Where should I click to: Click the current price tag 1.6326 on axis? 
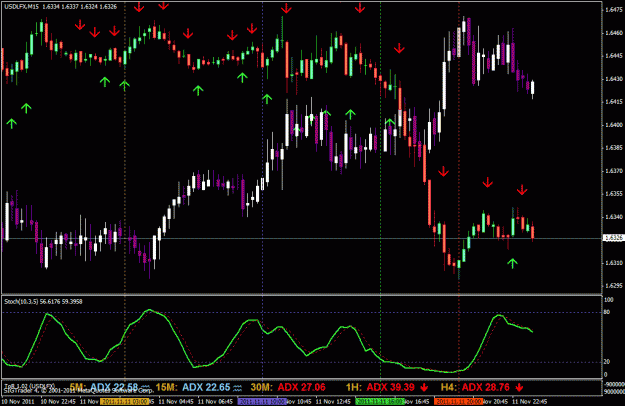[x=613, y=238]
